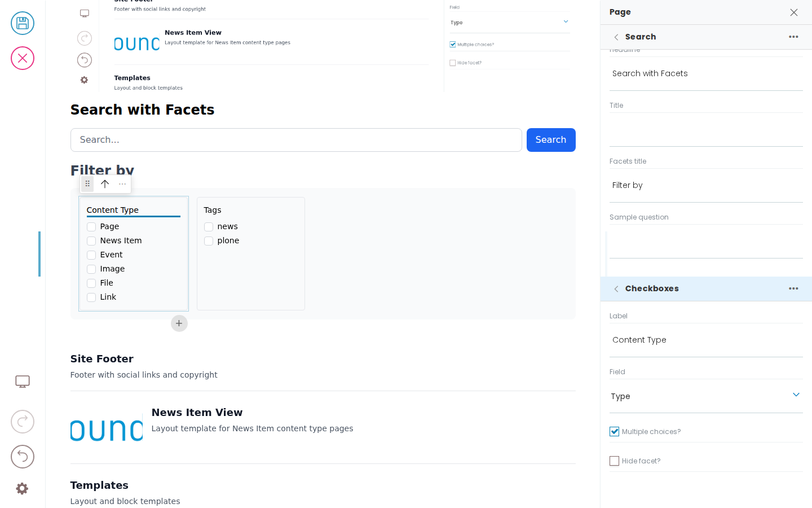Screen dimensions: 812x508
Task: Check the Link facet checkbox
Action: (91, 297)
